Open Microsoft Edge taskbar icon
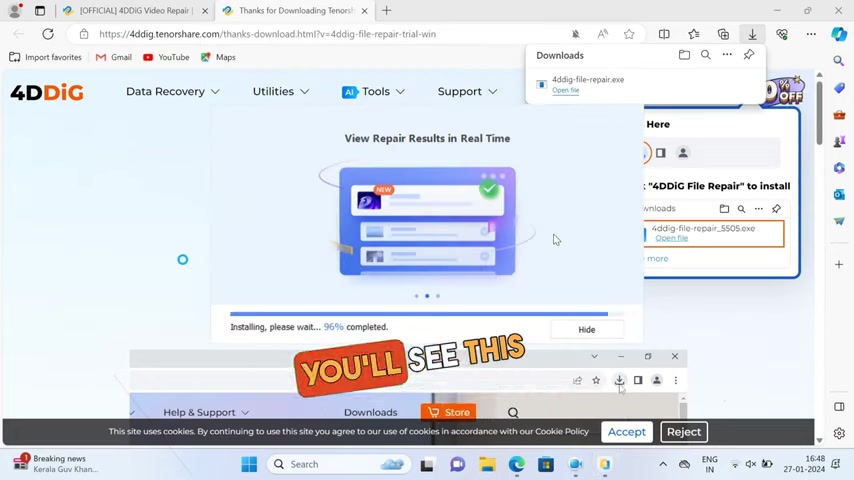Screen dimensions: 854x480 tap(516, 464)
